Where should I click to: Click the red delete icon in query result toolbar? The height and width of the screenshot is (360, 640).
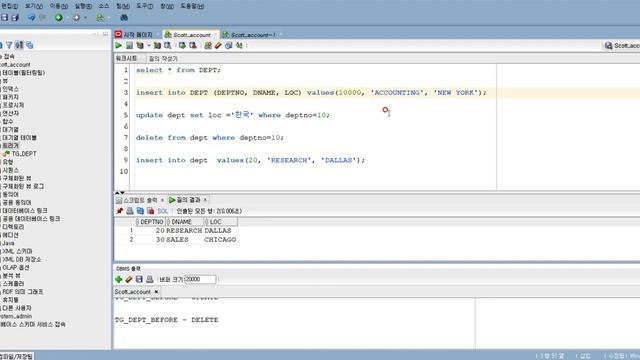coord(151,211)
